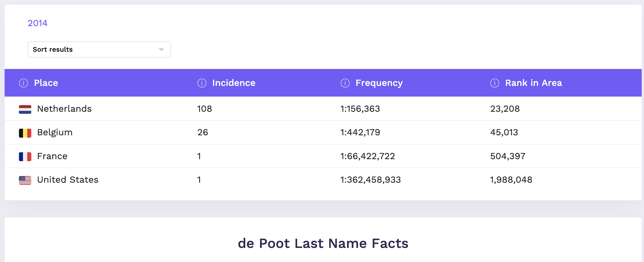644x262 pixels.
Task: Open the Netherlands place link
Action: tap(64, 109)
